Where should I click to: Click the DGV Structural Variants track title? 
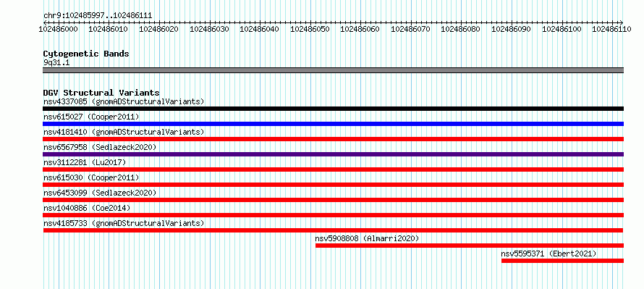tap(101, 93)
